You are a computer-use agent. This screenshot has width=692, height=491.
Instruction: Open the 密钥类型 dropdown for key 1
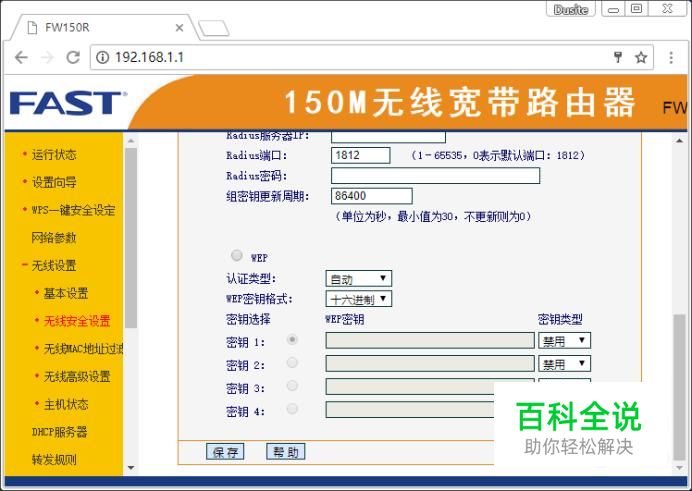564,340
